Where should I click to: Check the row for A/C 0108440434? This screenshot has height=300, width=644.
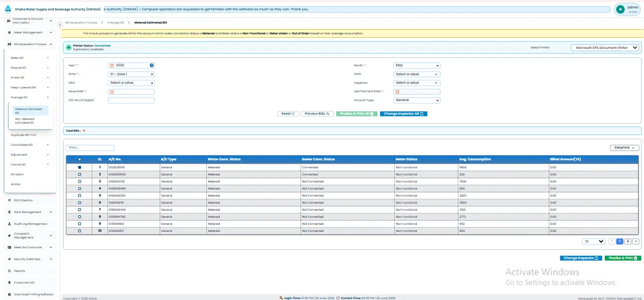(x=79, y=210)
